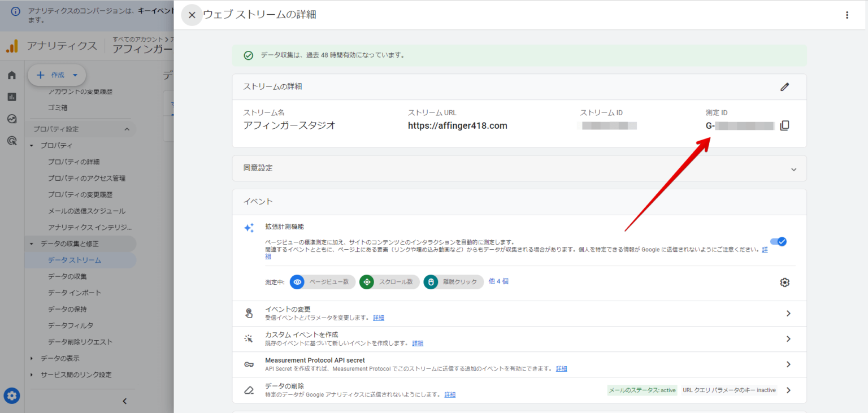868x413 pixels.
Task: Copy the 測定 ID using the copy icon
Action: click(x=784, y=125)
